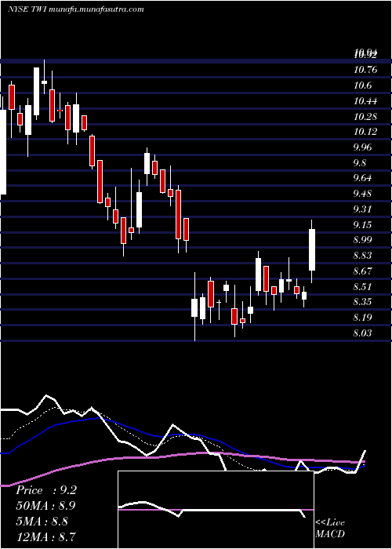This screenshot has width=392, height=549.
Task: Click the 8.99 price axis label
Action: 362,240
